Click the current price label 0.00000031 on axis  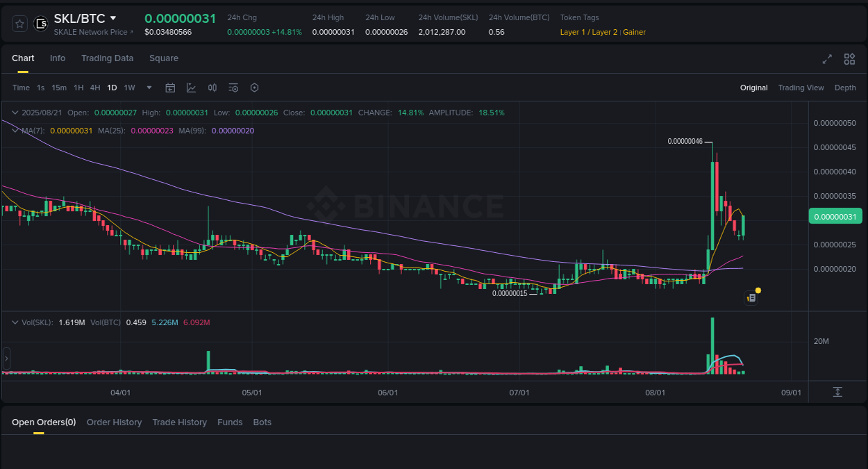[x=835, y=217]
